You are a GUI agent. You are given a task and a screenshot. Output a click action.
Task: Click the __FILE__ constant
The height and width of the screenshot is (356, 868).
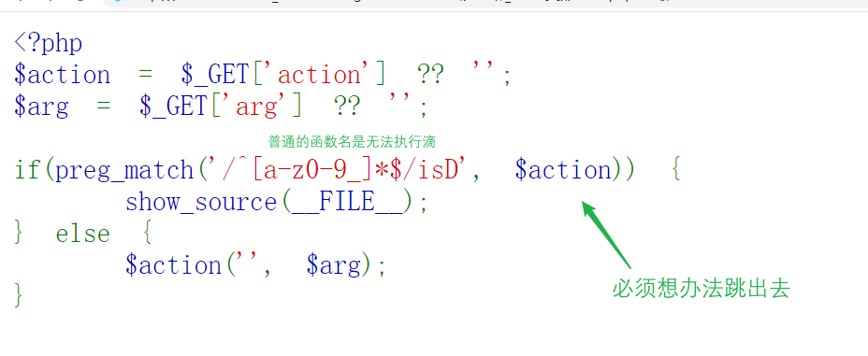pyautogui.click(x=347, y=203)
